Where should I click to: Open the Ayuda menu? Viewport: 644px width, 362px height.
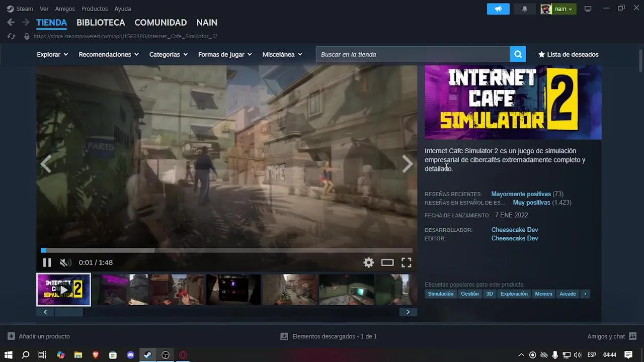(123, 9)
